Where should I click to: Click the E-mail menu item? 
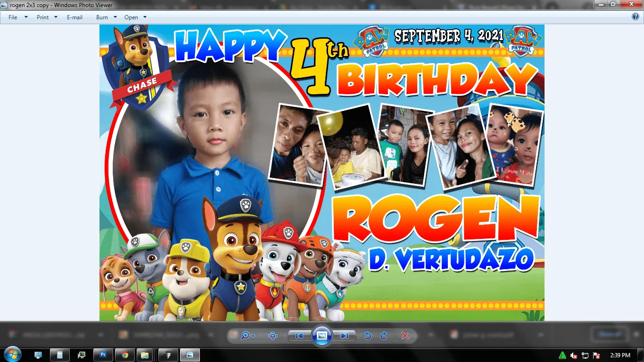tap(74, 17)
